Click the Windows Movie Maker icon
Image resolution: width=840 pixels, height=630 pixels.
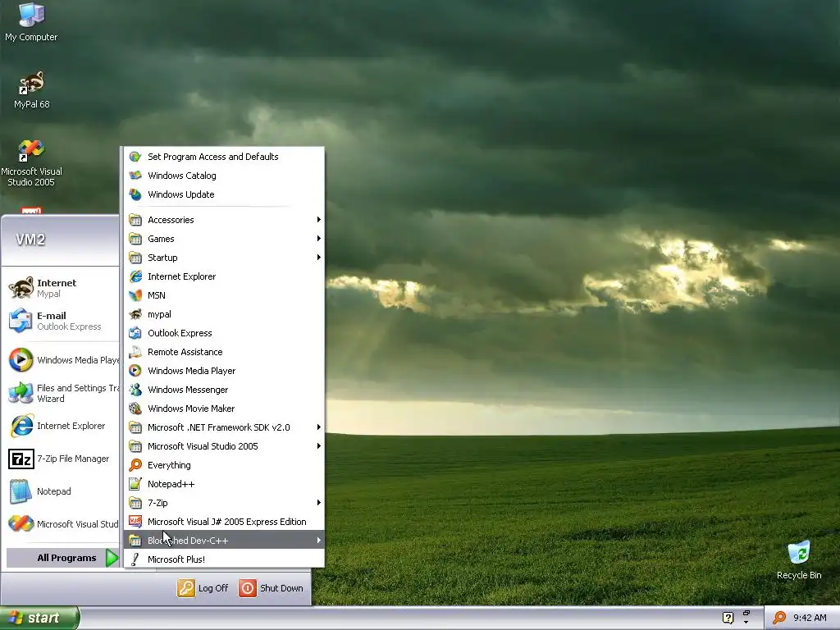click(x=135, y=409)
